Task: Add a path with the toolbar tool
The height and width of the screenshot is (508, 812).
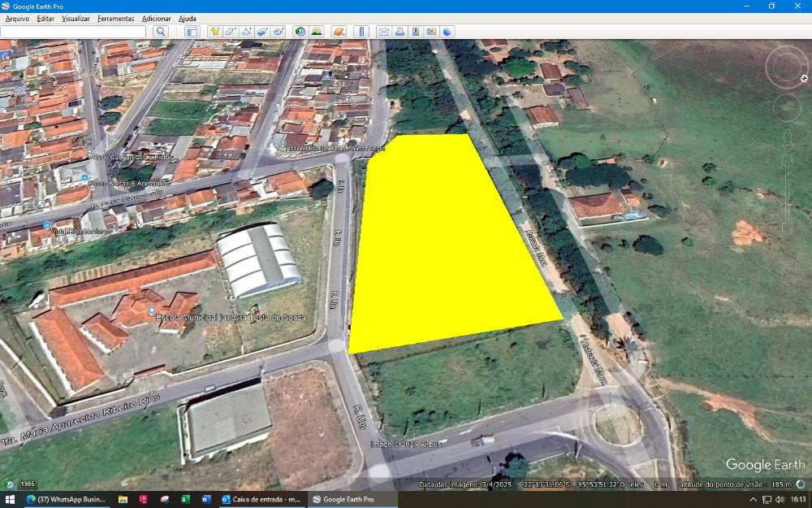Action: click(247, 32)
